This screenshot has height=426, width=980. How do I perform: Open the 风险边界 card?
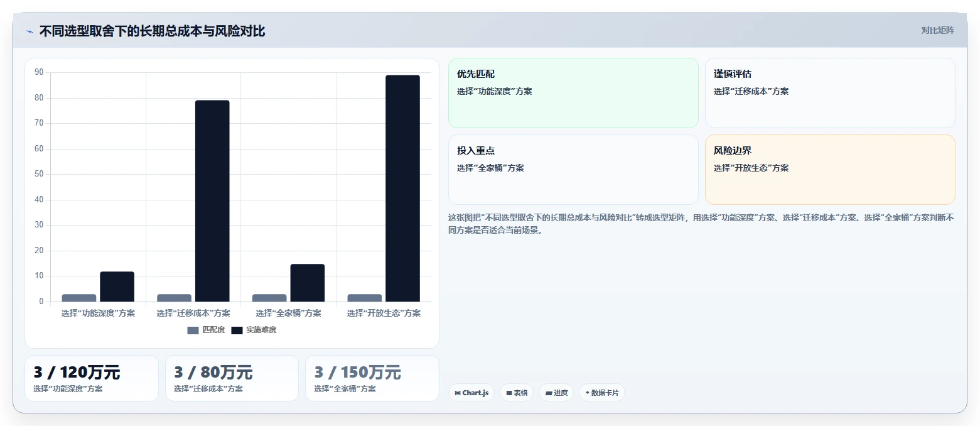coord(830,170)
